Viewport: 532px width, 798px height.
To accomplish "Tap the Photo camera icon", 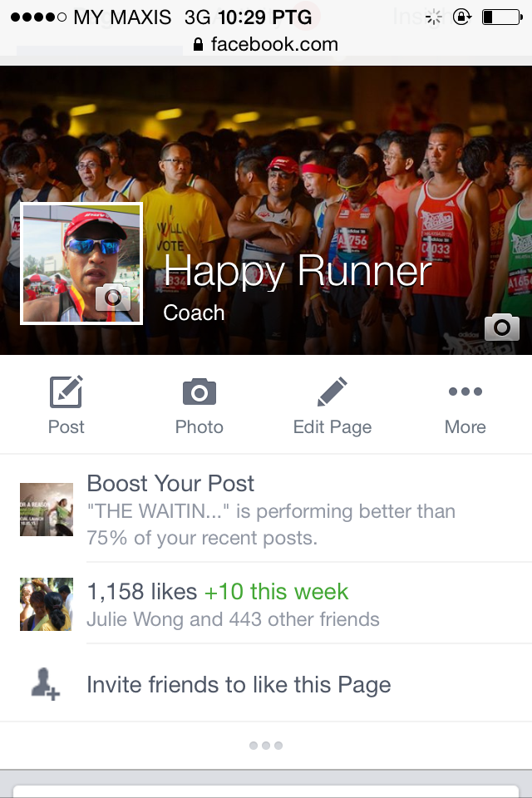I will pyautogui.click(x=199, y=392).
